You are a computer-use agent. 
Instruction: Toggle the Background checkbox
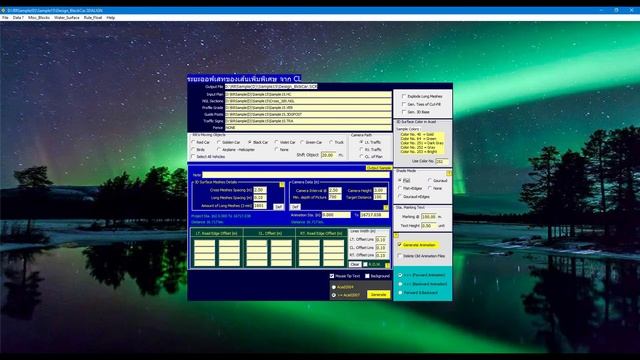(x=367, y=276)
